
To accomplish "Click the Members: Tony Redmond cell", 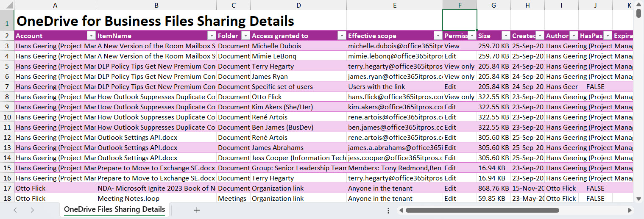I will point(395,168).
